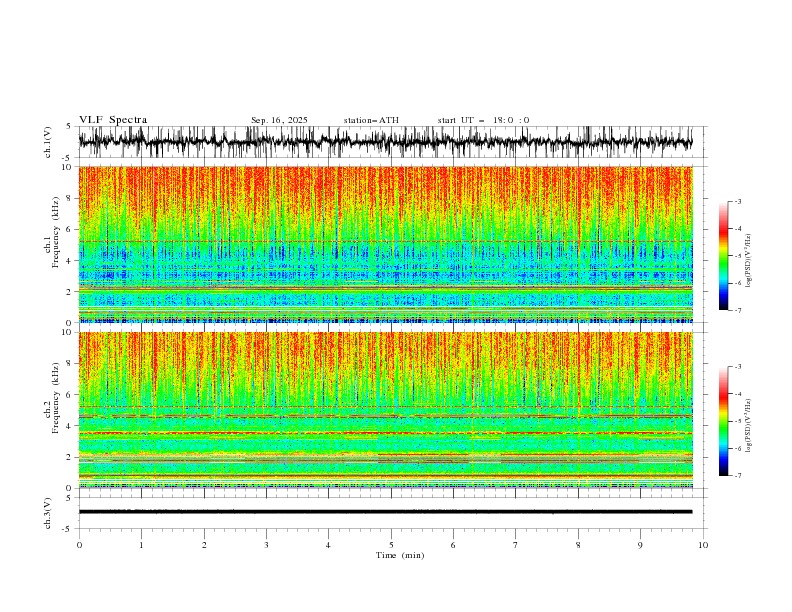The width and height of the screenshot is (792, 612).
Task: Click the color scale bar beside ch.2 spectrogram
Action: [723, 421]
